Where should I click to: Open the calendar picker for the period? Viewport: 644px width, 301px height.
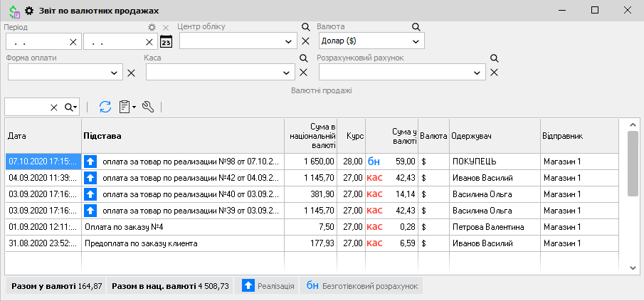[167, 41]
